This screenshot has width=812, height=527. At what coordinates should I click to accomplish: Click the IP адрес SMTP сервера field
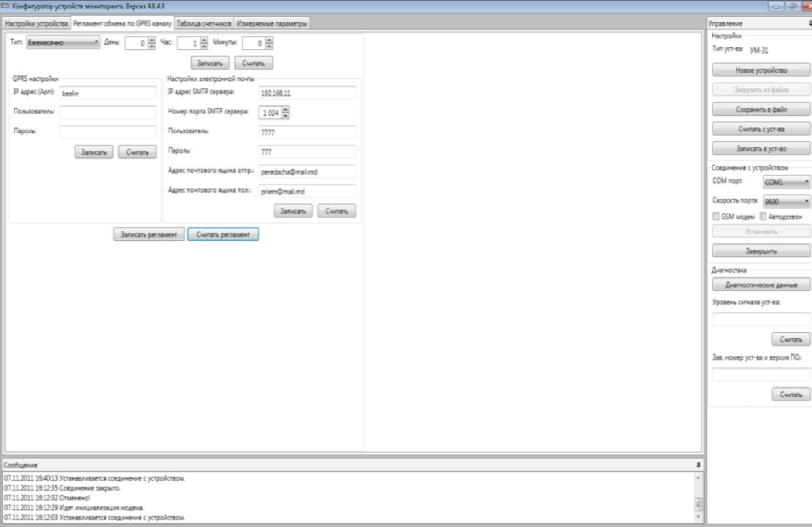[x=306, y=93]
